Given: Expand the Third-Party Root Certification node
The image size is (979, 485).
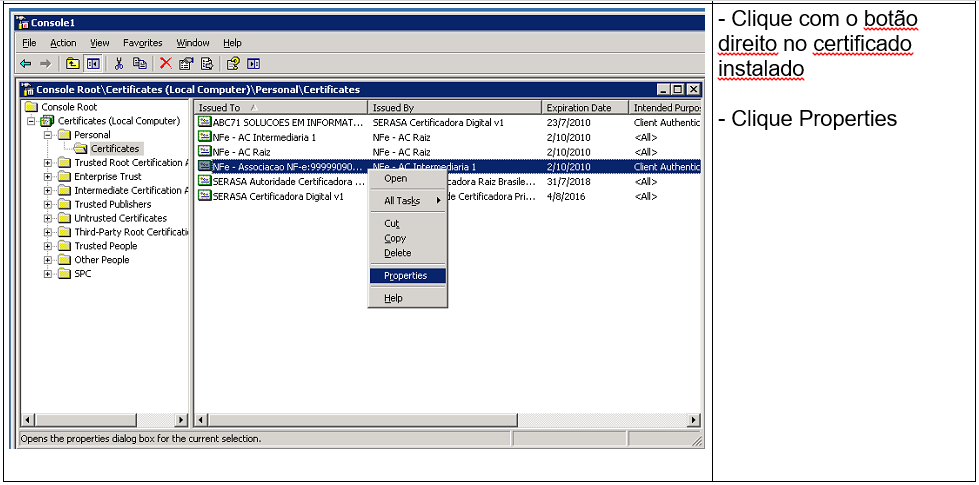Looking at the screenshot, I should (x=47, y=232).
